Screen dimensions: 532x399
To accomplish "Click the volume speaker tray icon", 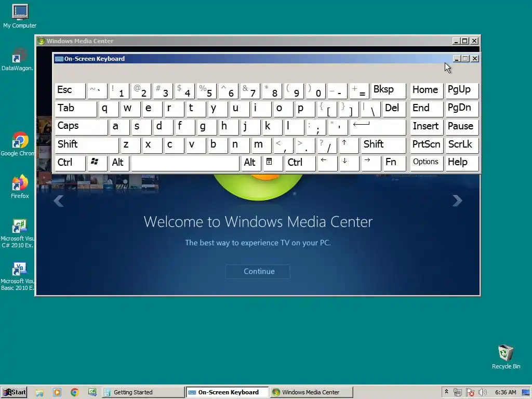I will (482, 393).
